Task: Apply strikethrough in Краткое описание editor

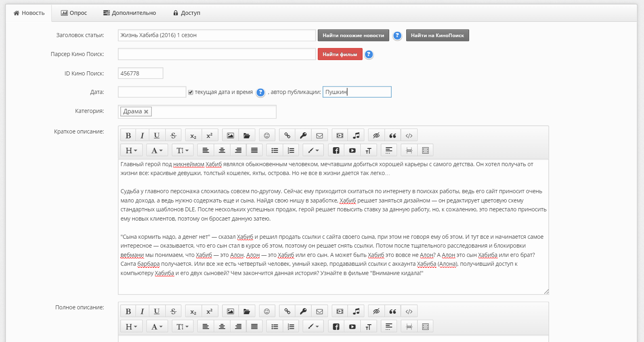Action: [173, 136]
